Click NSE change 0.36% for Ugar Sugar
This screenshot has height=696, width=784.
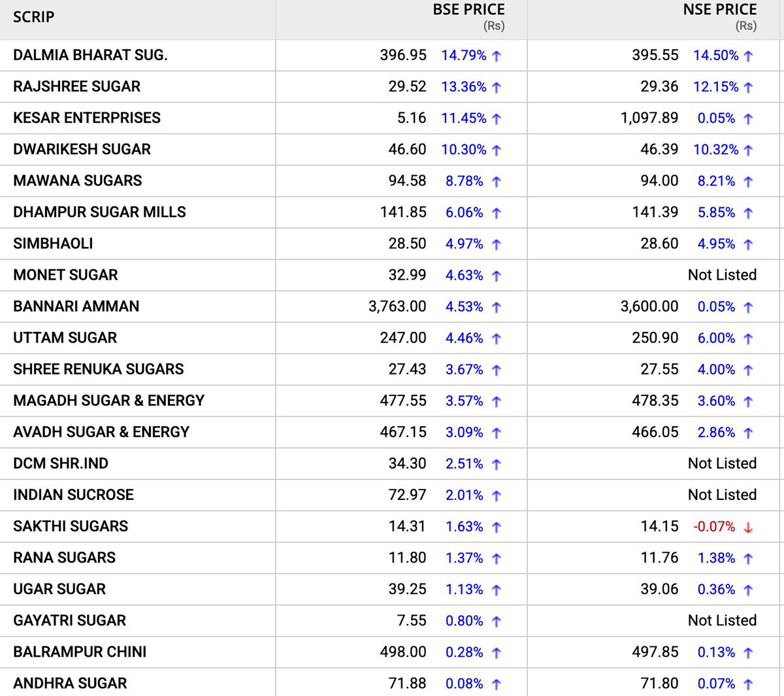717,589
